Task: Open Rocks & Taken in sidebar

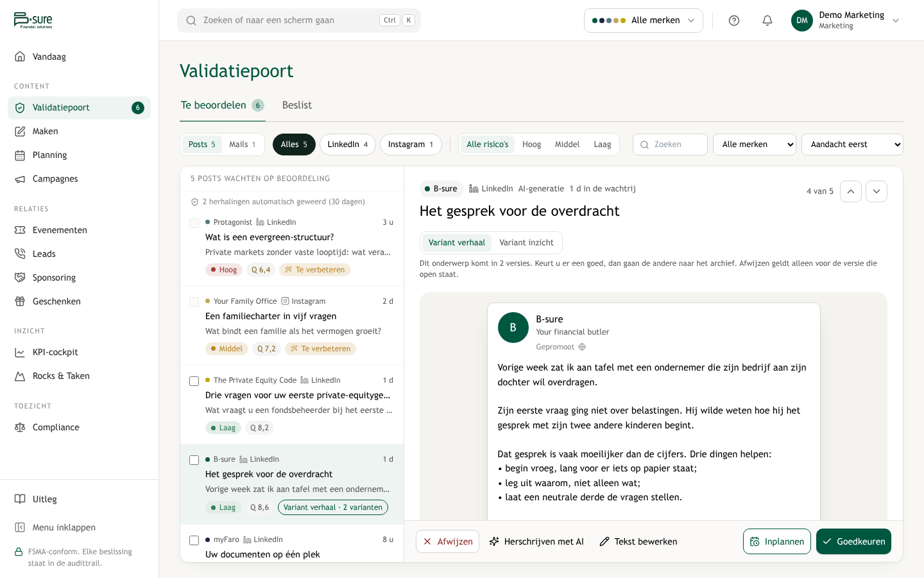Action: point(79,376)
